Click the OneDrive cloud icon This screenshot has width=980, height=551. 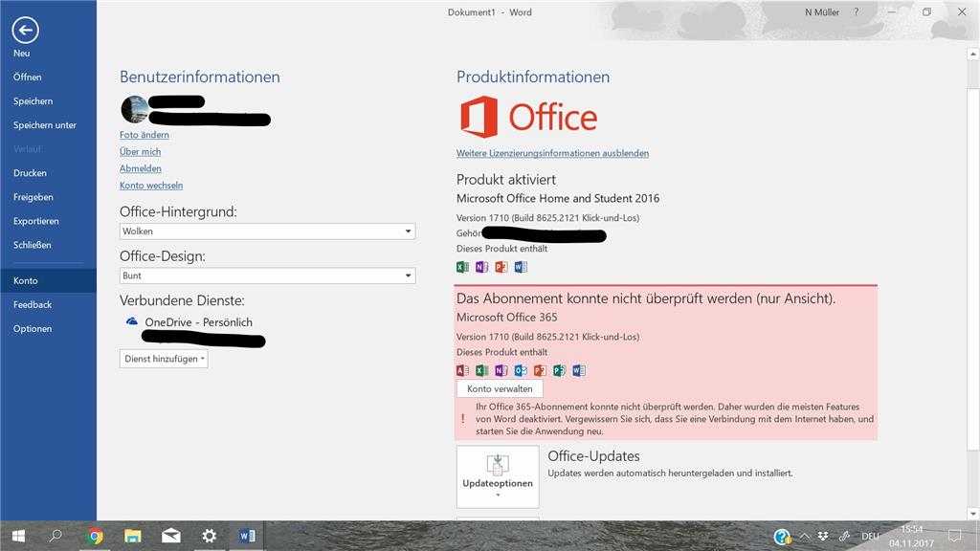pos(132,321)
